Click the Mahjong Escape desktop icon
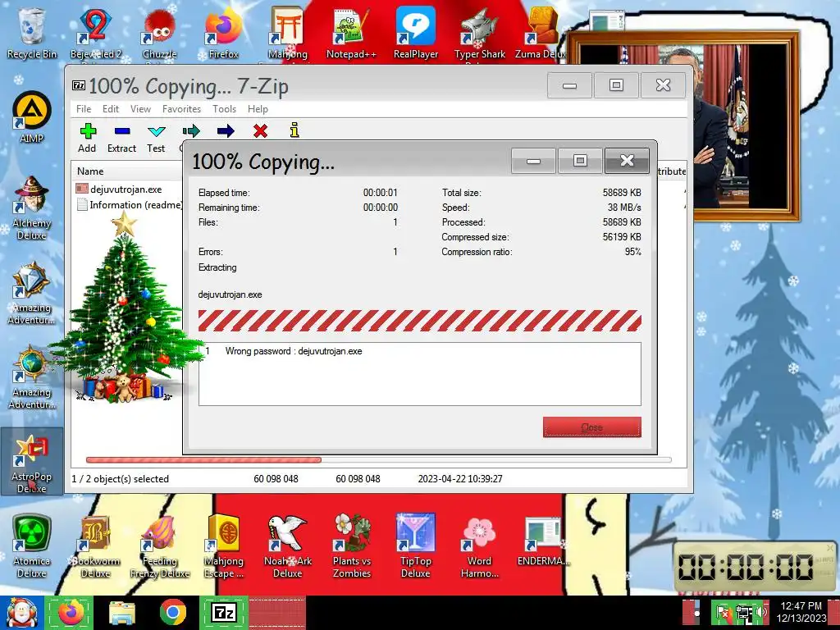Screen dimensions: 840x630 [223, 546]
